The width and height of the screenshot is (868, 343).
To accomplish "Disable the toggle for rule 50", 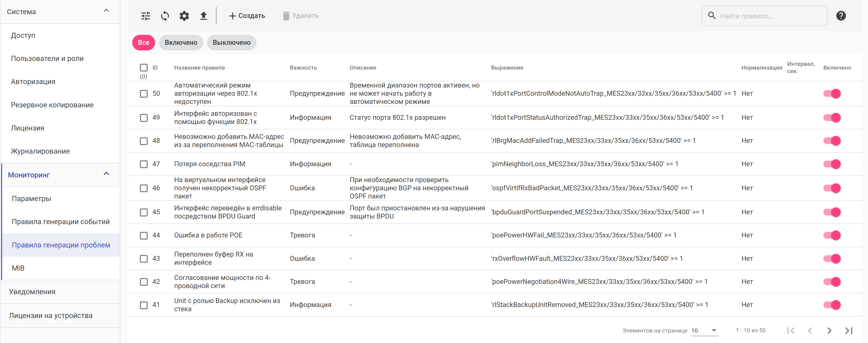I will (832, 93).
